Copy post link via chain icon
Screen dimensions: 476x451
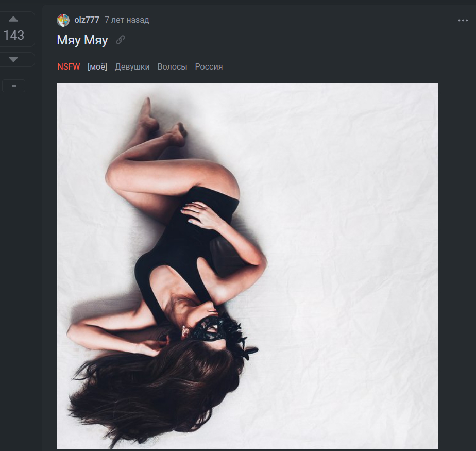click(x=121, y=40)
